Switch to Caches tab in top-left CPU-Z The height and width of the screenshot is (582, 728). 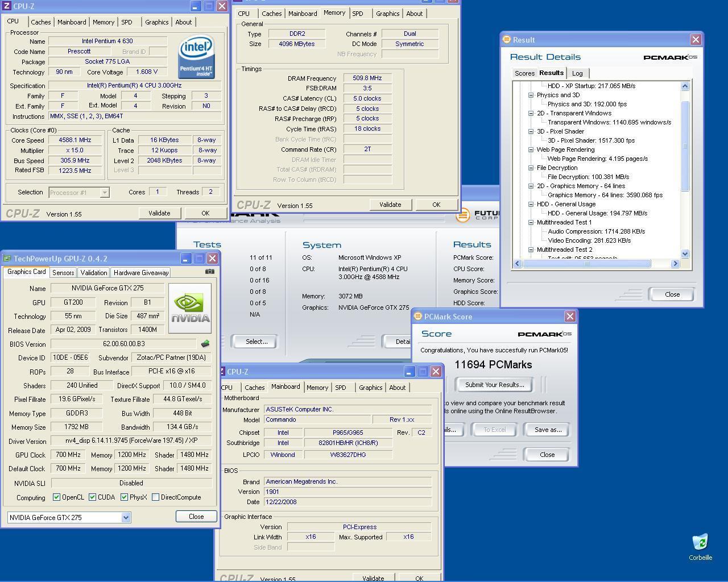pyautogui.click(x=41, y=22)
